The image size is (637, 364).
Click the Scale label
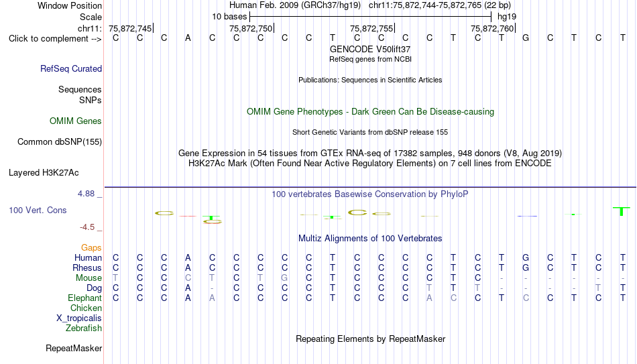click(x=91, y=17)
